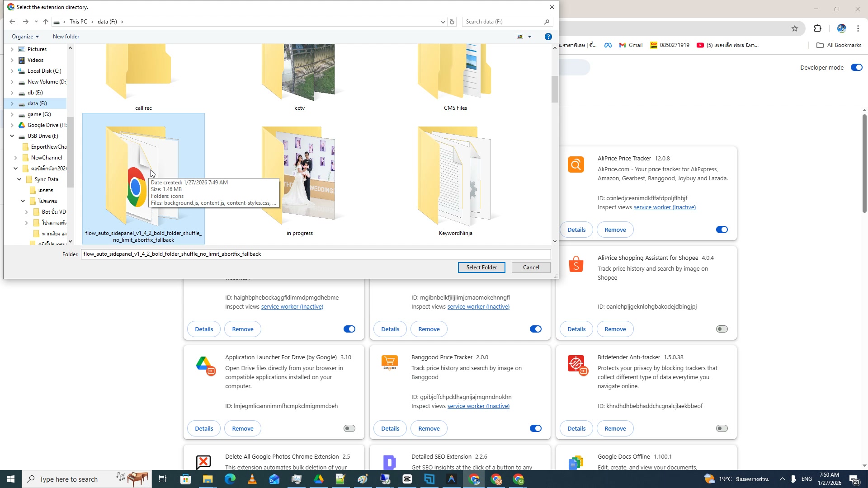
Task: Click the New folder command
Action: [x=66, y=36]
